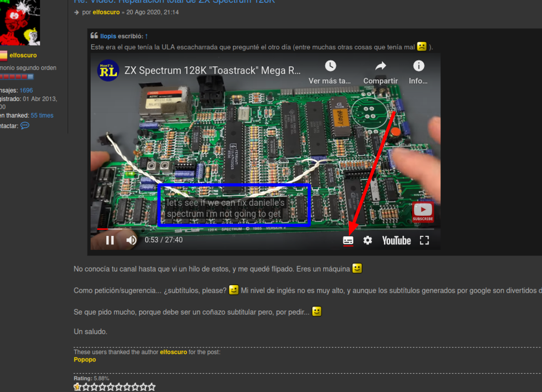Click the last rating star
This screenshot has width=542, height=392.
tap(152, 387)
